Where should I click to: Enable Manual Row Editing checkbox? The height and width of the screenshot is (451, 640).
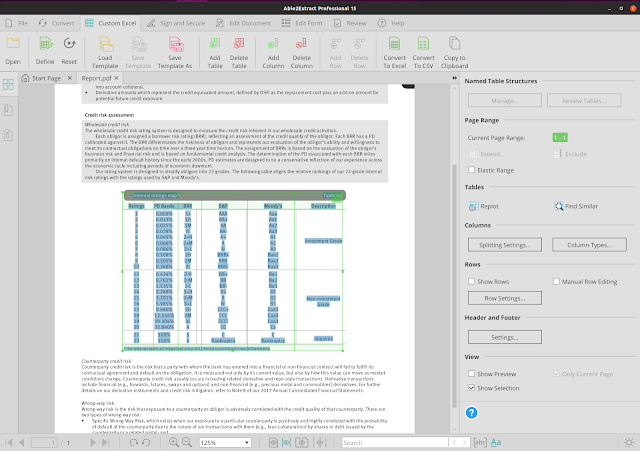556,281
